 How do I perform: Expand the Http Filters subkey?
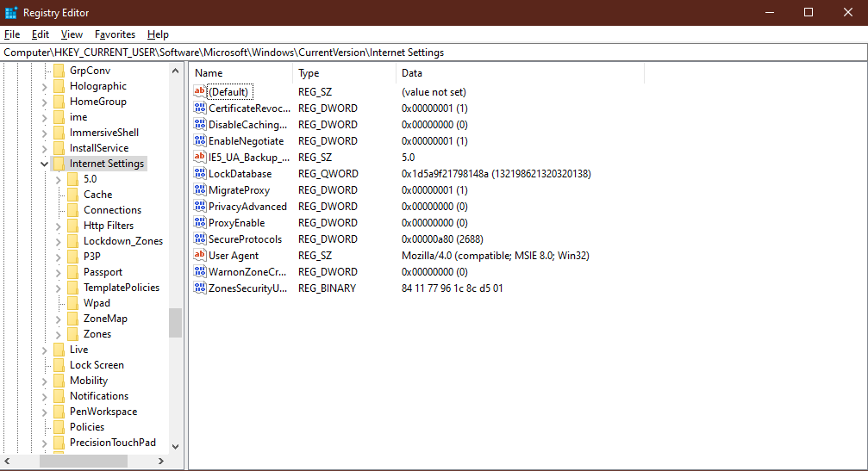coord(58,226)
